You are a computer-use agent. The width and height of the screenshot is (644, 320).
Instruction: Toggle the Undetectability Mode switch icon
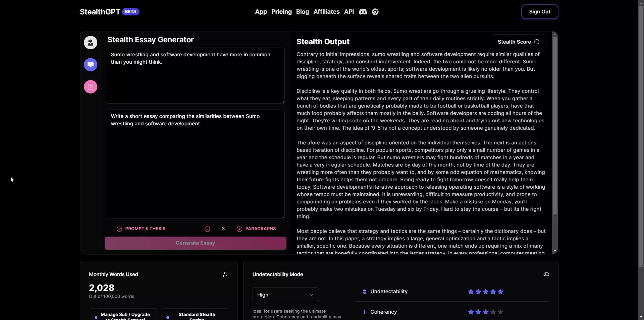click(546, 274)
